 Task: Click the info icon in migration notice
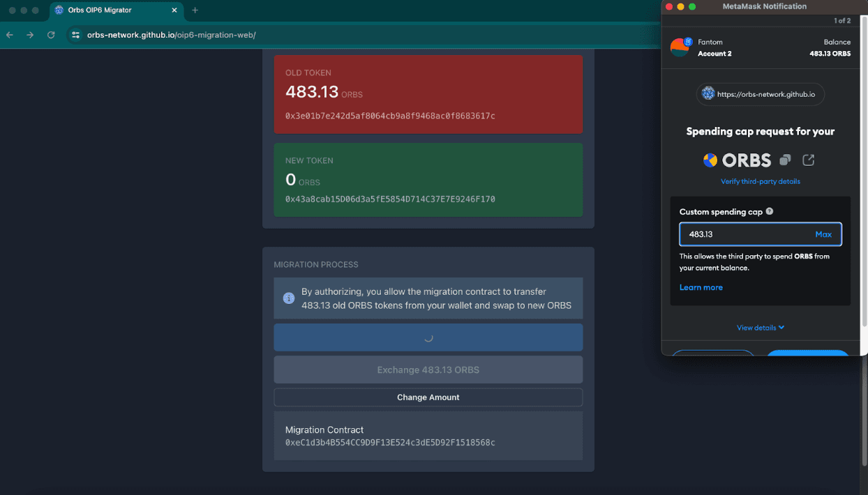(289, 298)
